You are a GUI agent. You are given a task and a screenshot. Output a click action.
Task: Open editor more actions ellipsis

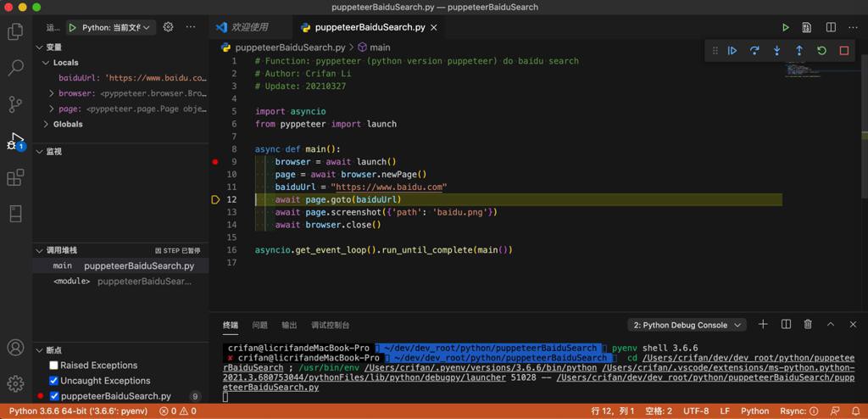coord(853,27)
